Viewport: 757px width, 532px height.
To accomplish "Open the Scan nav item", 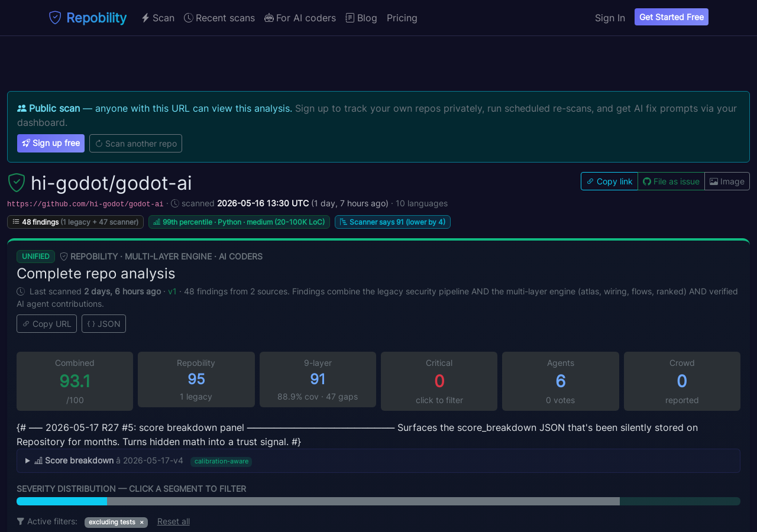I will (x=158, y=18).
